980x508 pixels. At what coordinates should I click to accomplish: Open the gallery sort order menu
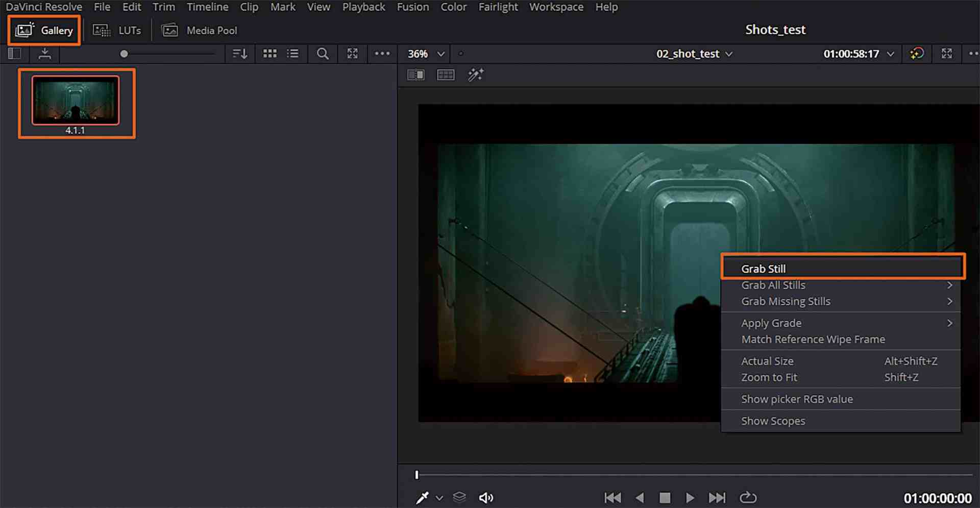click(240, 54)
